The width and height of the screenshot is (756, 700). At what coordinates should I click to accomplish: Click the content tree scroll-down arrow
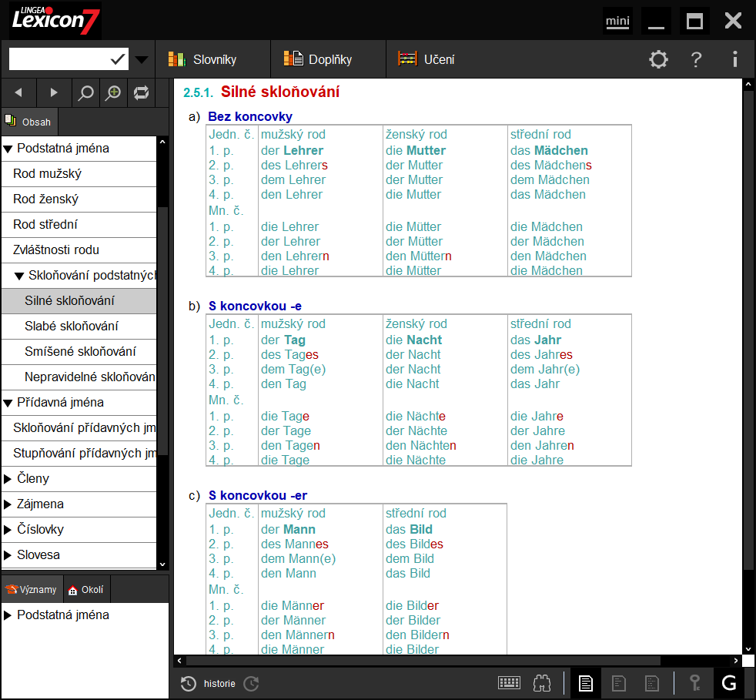[x=162, y=564]
